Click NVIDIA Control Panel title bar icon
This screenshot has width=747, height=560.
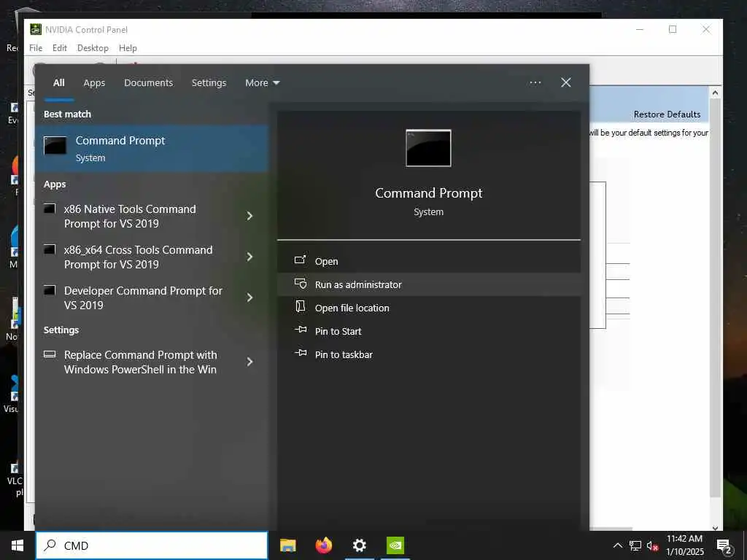click(x=36, y=29)
